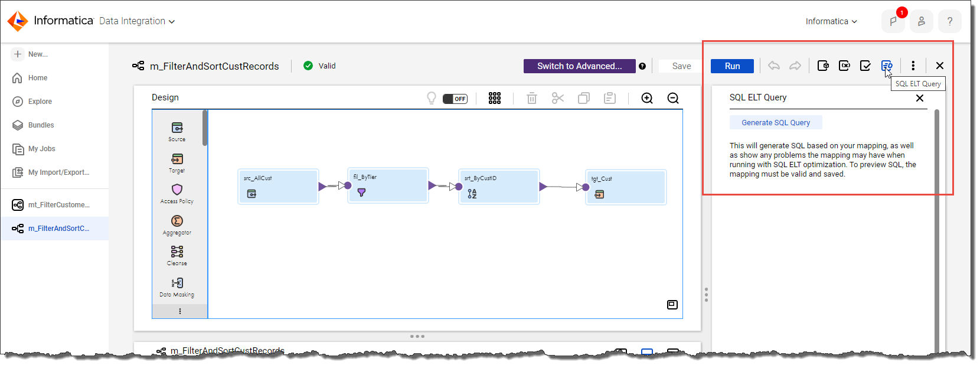Click the undo arrow icon
Screen dimensions: 980x365
click(x=774, y=66)
